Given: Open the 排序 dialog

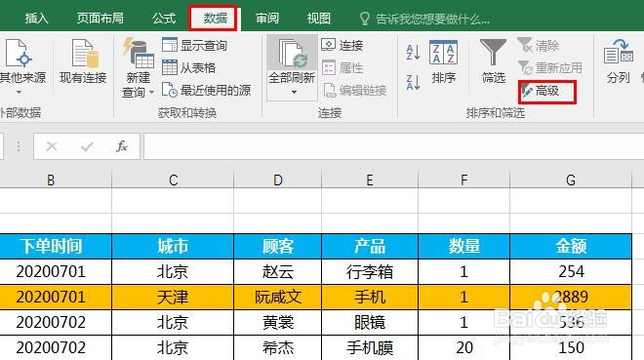Looking at the screenshot, I should (x=444, y=61).
